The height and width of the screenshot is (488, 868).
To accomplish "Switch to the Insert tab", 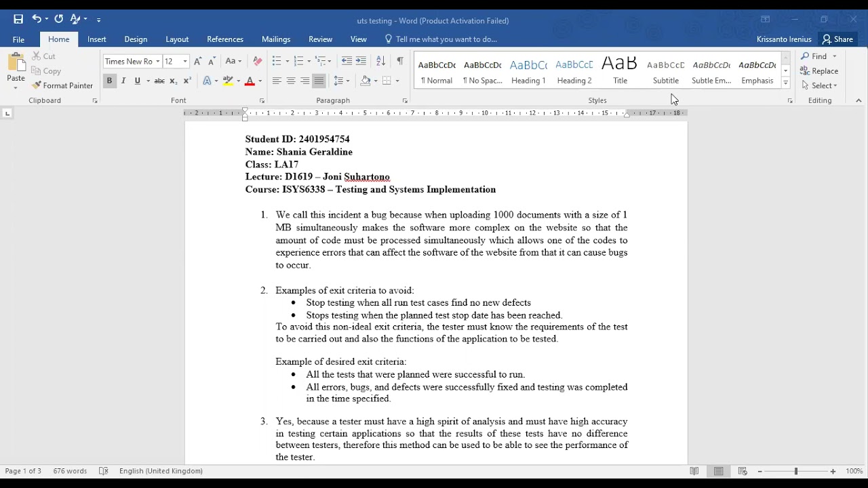I will pyautogui.click(x=97, y=39).
